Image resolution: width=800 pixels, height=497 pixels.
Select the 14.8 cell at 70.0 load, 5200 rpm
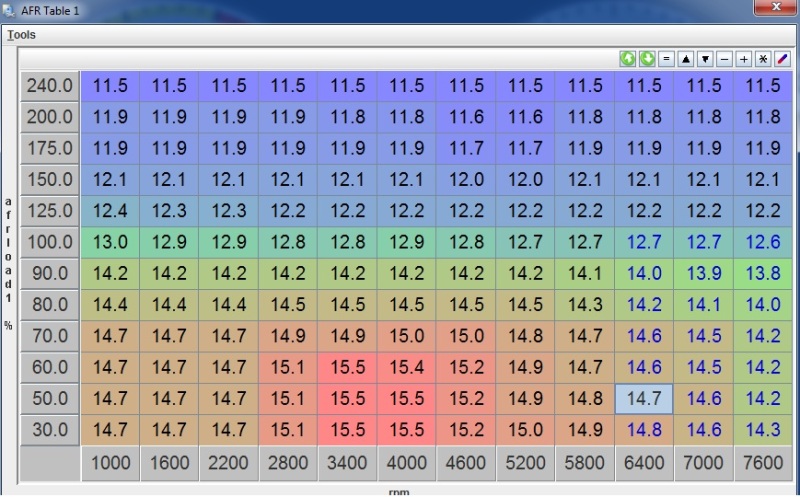point(526,336)
